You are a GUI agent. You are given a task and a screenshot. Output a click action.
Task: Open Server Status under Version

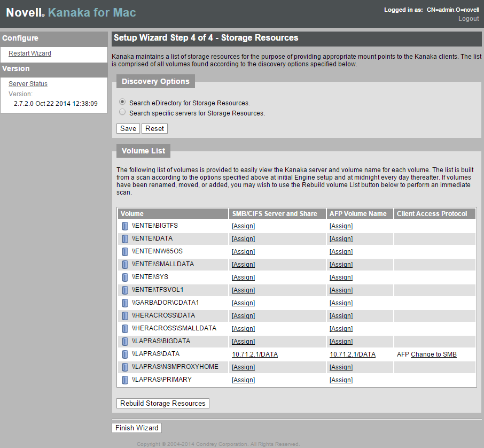28,84
